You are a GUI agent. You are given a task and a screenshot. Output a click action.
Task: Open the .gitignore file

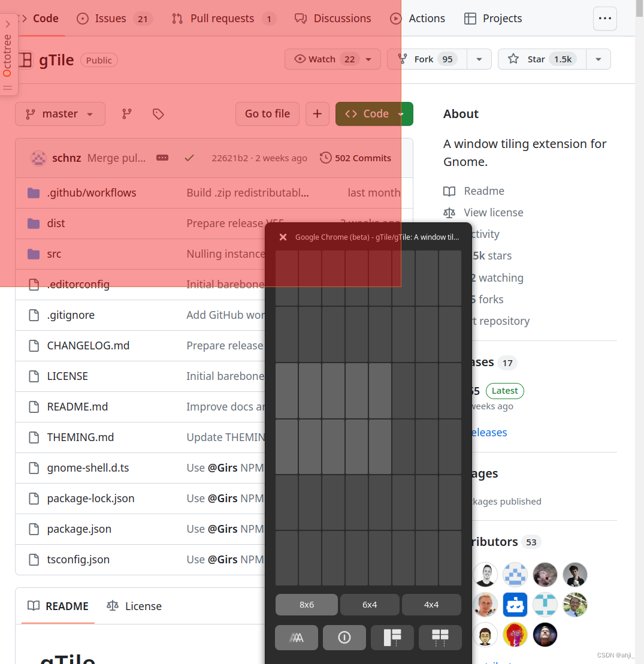coord(71,315)
